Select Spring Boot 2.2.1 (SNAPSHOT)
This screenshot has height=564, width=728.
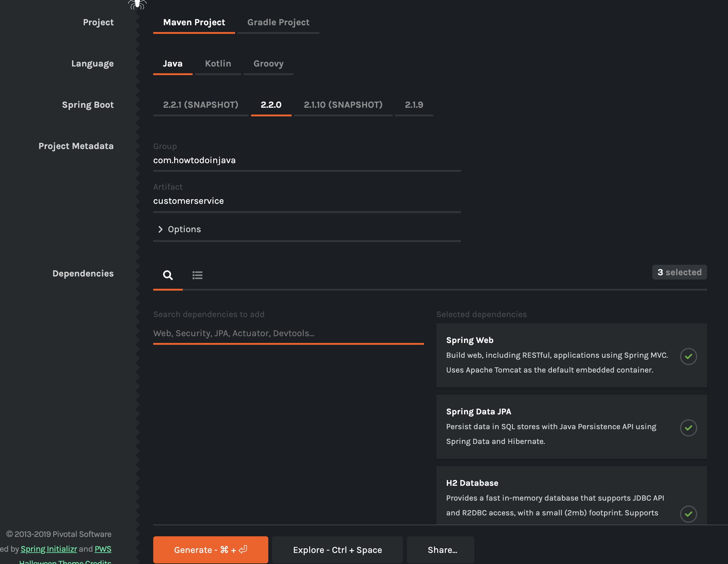200,105
